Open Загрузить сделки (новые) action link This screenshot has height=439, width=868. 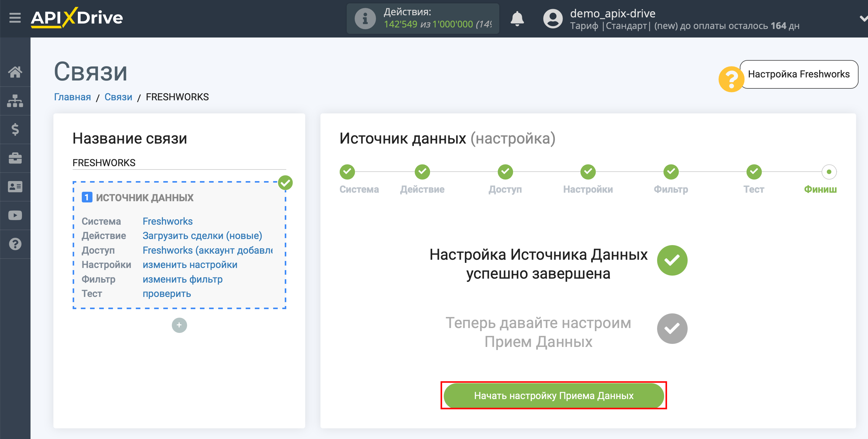pos(202,236)
